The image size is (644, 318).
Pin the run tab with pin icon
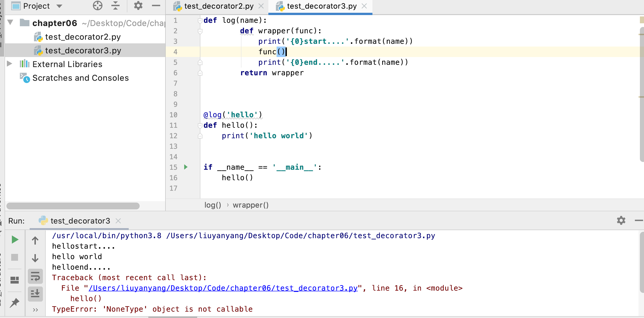point(15,302)
